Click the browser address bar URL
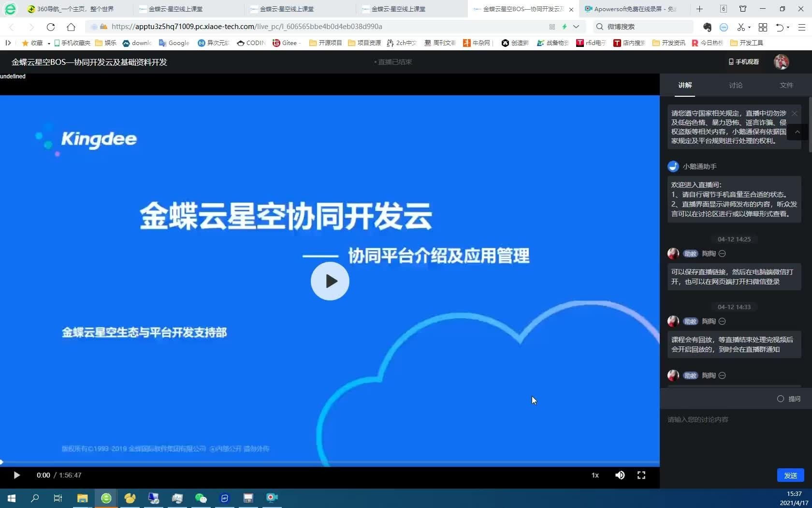 click(246, 27)
